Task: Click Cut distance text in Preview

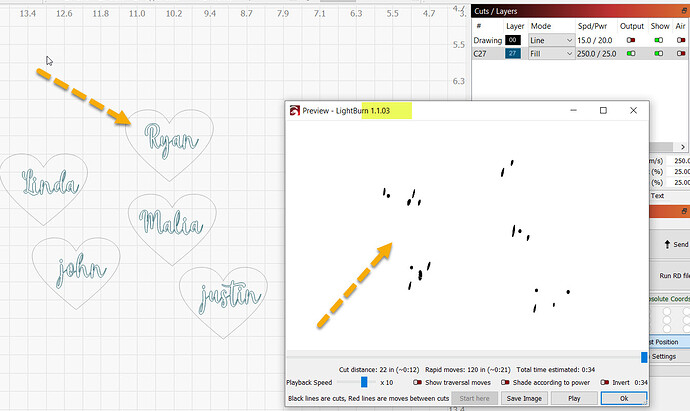Action: [379, 370]
